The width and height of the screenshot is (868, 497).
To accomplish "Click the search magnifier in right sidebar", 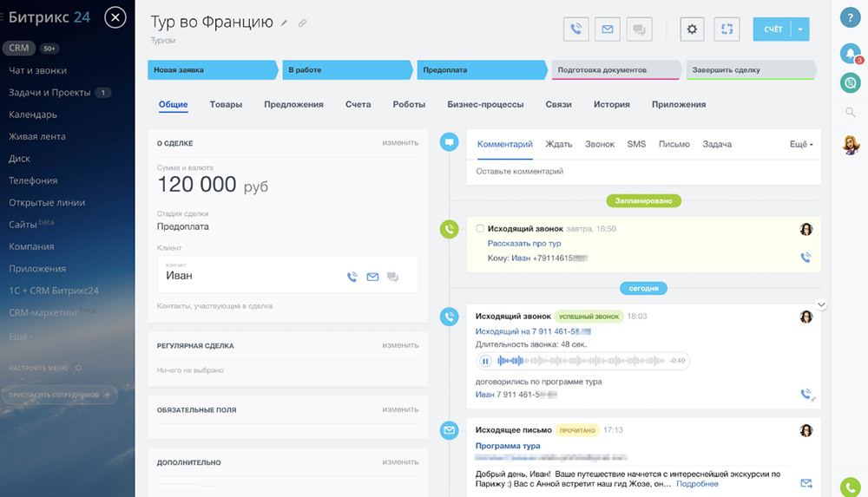I will click(x=851, y=113).
